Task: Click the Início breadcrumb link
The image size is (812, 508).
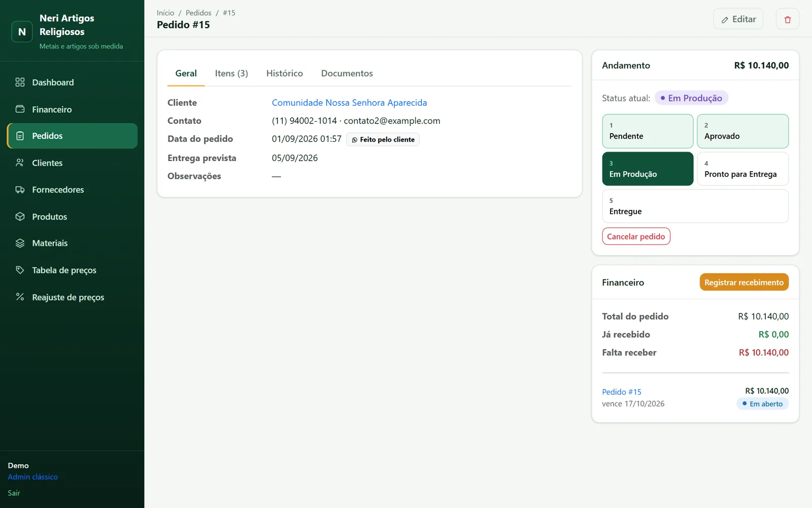Action: click(165, 13)
